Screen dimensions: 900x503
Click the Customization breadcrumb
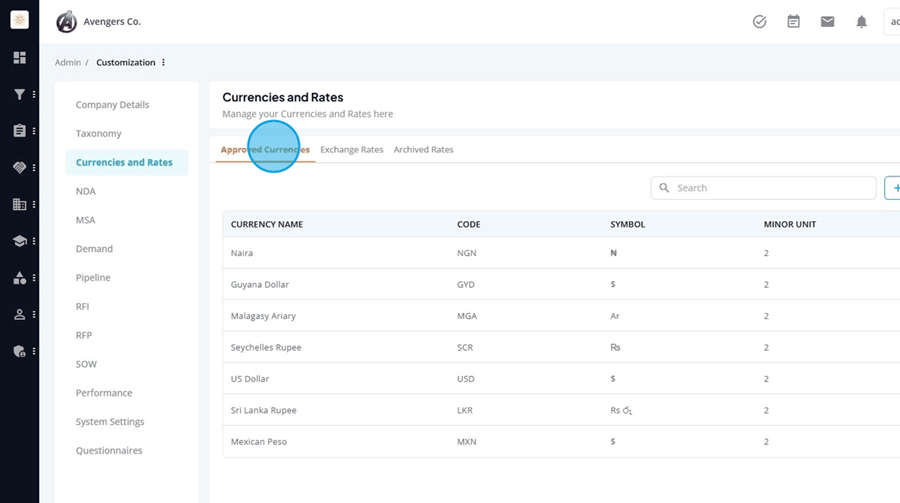[126, 62]
